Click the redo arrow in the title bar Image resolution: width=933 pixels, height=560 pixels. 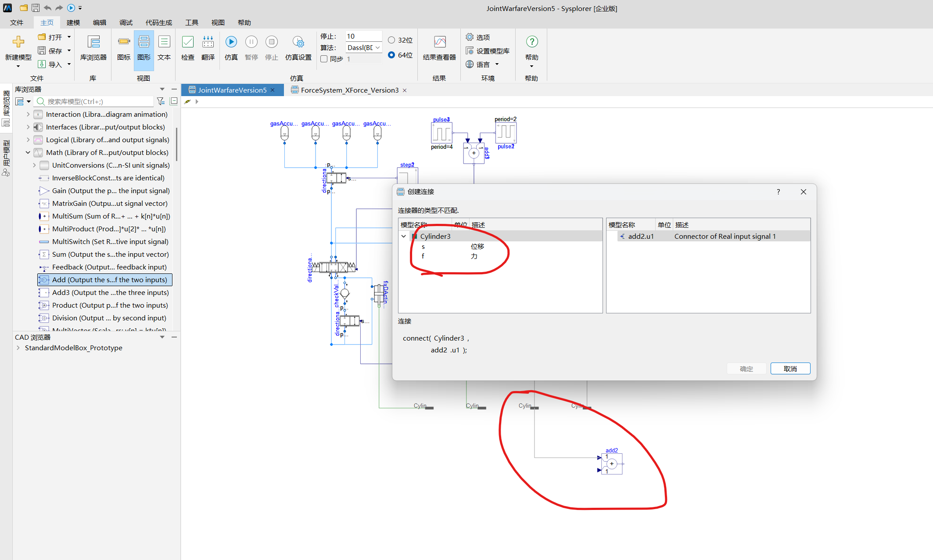(59, 8)
